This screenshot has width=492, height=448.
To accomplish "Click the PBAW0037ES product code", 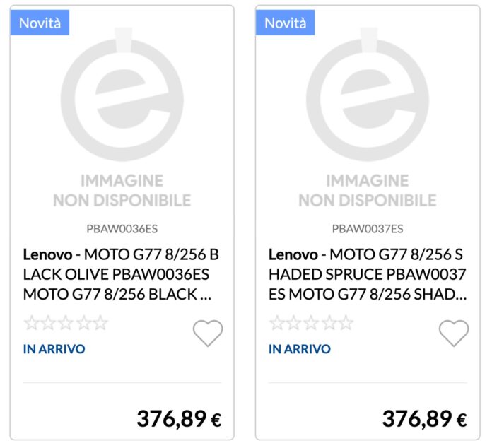I will pyautogui.click(x=368, y=229).
